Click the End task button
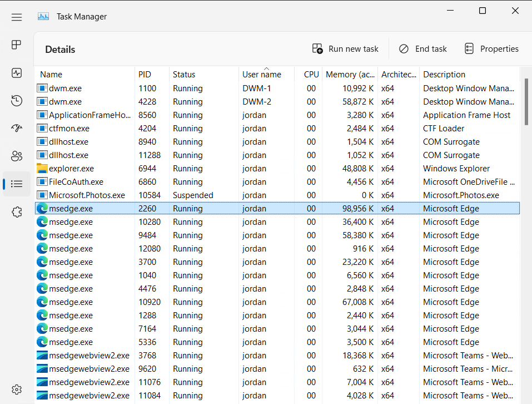The width and height of the screenshot is (532, 404). point(423,49)
